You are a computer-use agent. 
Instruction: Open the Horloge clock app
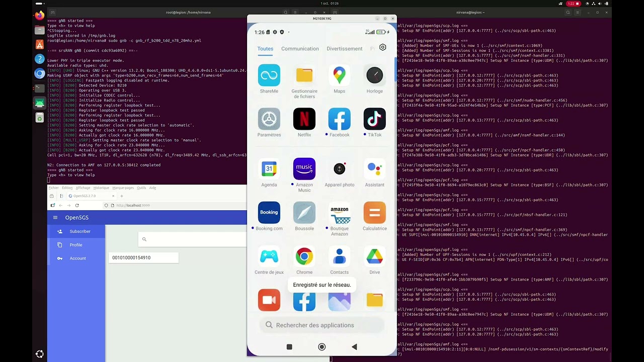pyautogui.click(x=375, y=75)
